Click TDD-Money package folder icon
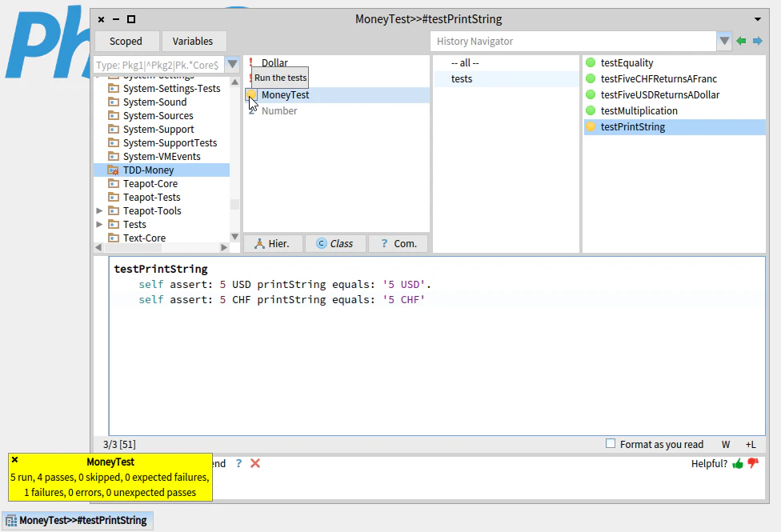 pyautogui.click(x=114, y=170)
